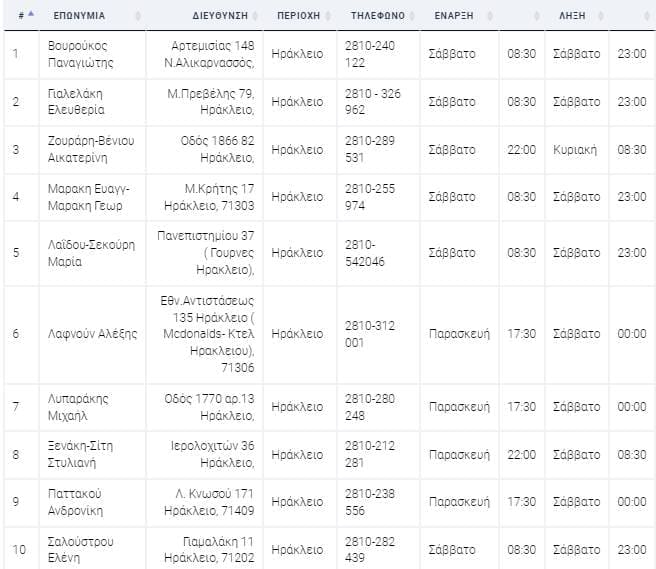Select pharmacy Βουρούκος Παναγιώτης

coord(80,54)
